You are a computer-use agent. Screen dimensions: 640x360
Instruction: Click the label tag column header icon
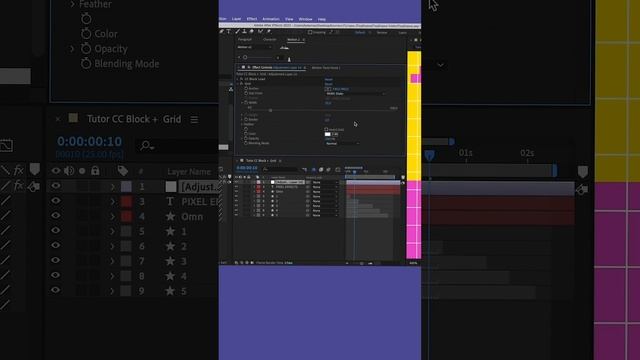tap(123, 171)
